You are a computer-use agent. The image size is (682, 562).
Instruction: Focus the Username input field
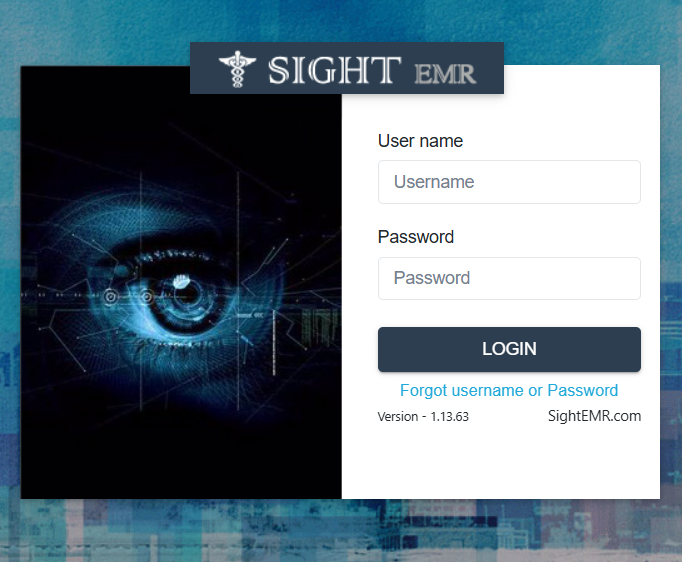[x=509, y=182]
